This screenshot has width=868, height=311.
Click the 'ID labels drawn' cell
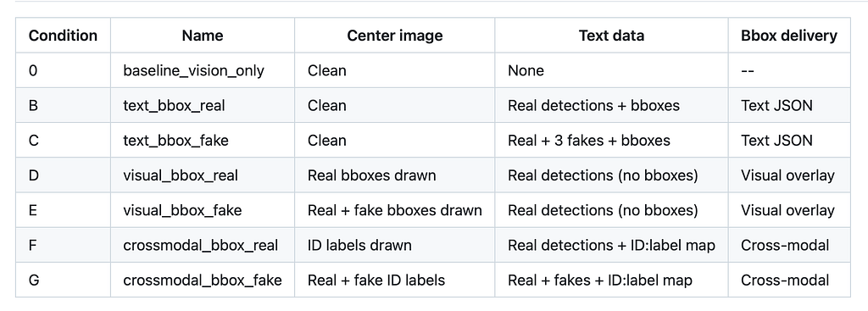395,245
